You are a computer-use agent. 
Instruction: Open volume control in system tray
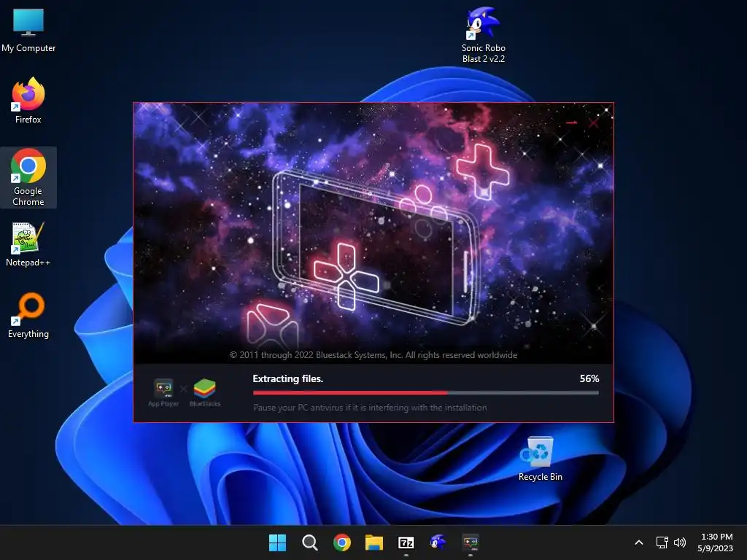click(x=680, y=542)
